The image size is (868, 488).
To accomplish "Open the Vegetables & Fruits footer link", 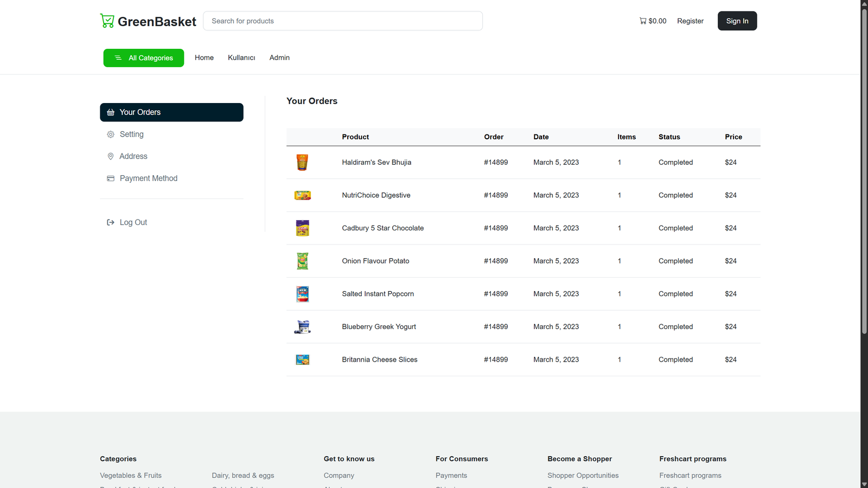I will 131,476.
